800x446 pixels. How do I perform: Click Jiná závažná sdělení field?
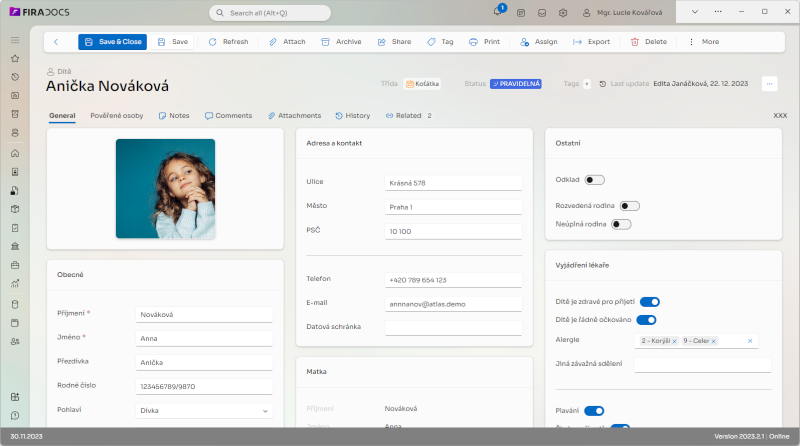pyautogui.click(x=703, y=364)
